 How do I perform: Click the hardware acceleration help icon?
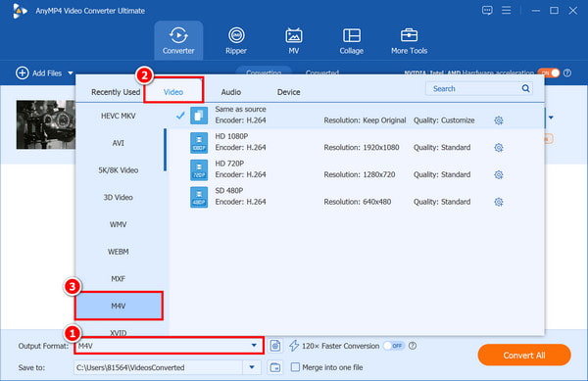567,73
